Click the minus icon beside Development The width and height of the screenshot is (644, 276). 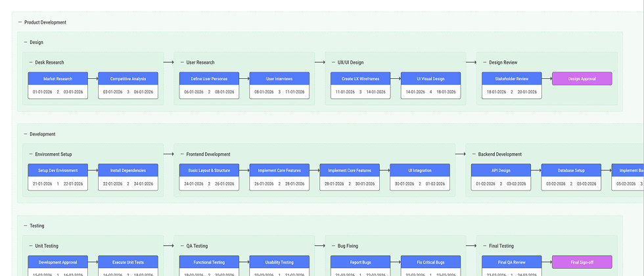pos(25,134)
